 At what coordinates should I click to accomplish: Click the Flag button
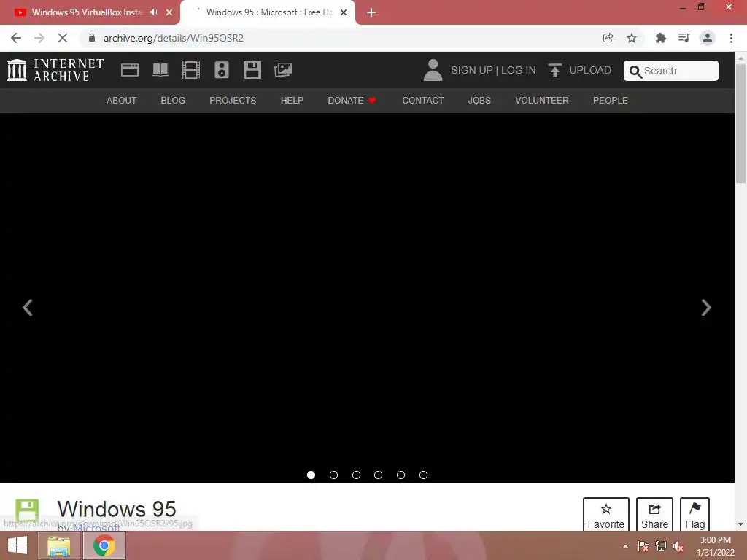(x=695, y=516)
